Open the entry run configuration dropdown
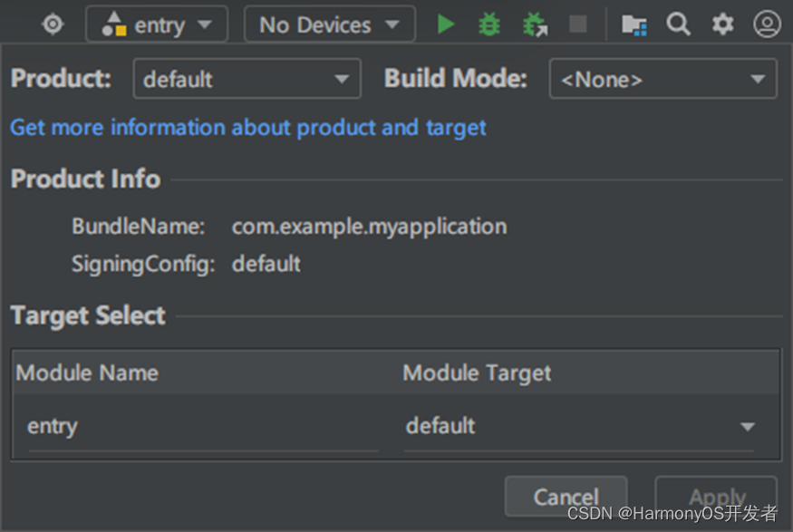This screenshot has height=532, width=793. point(158,24)
